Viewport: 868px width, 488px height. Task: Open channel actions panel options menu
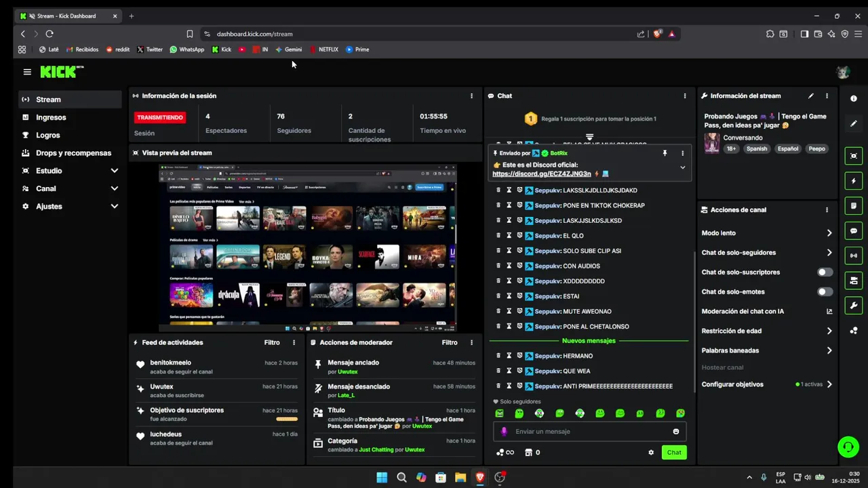point(827,210)
